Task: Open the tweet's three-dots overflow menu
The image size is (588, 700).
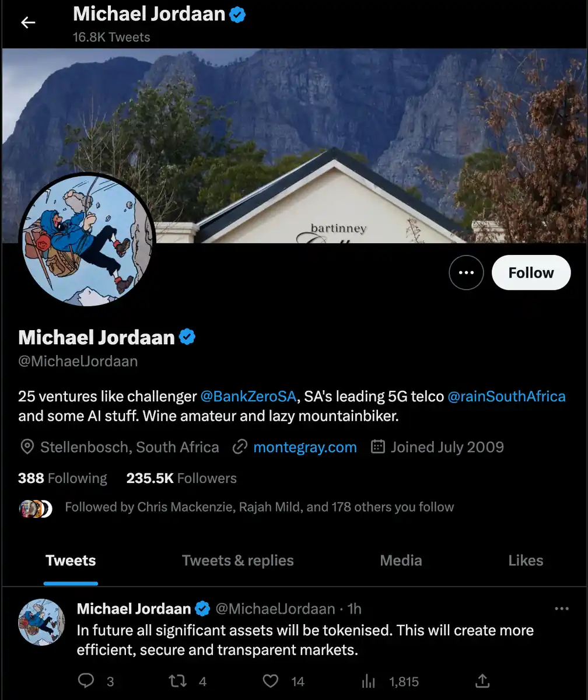Action: (x=562, y=609)
